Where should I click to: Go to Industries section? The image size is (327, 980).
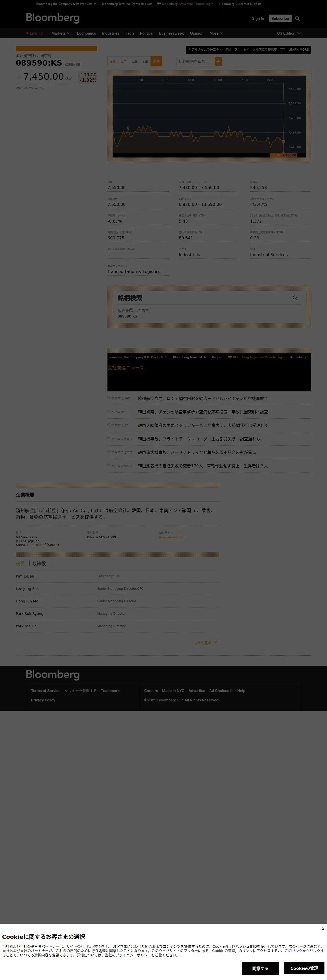pyautogui.click(x=111, y=33)
